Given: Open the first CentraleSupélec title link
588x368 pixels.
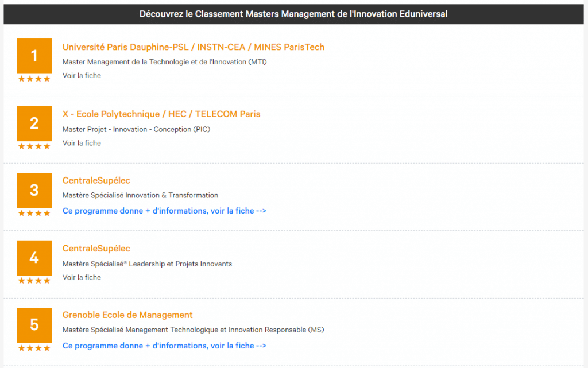Looking at the screenshot, I should 96,181.
